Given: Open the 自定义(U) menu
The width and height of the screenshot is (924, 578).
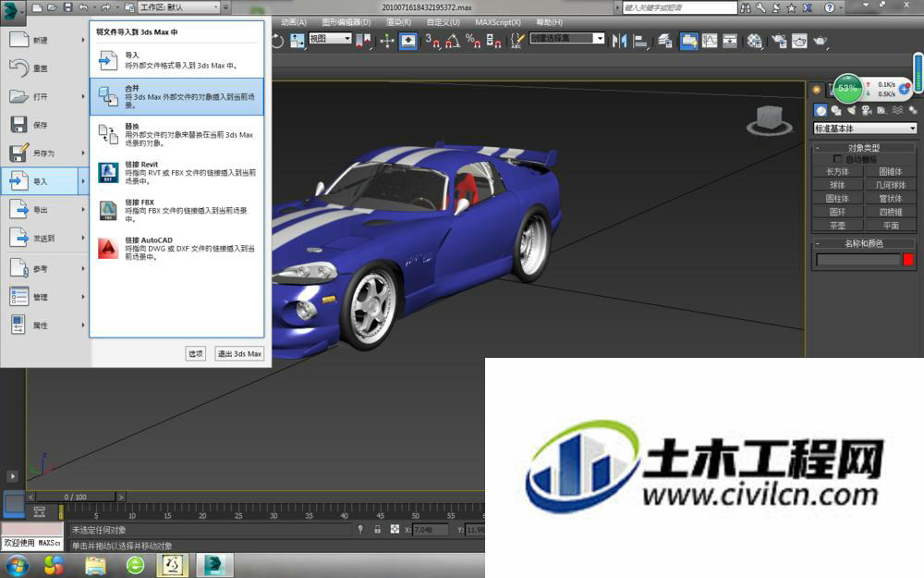Looking at the screenshot, I should [x=444, y=22].
